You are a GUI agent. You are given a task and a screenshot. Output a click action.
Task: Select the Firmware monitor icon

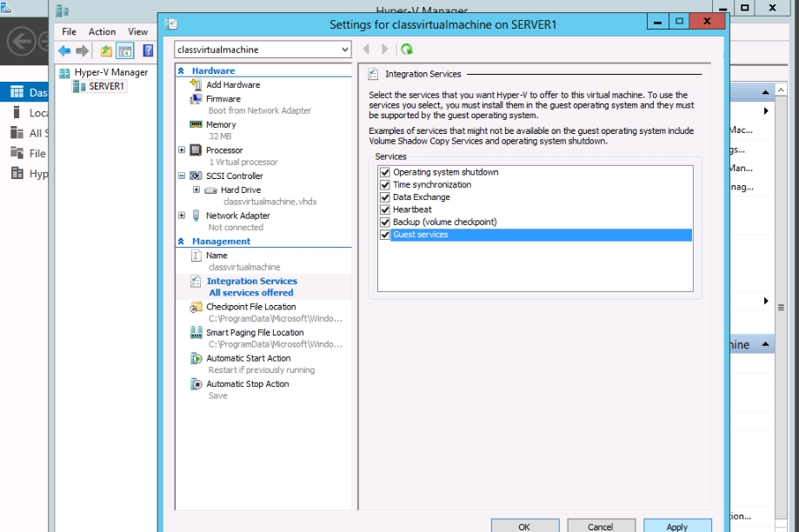point(196,99)
